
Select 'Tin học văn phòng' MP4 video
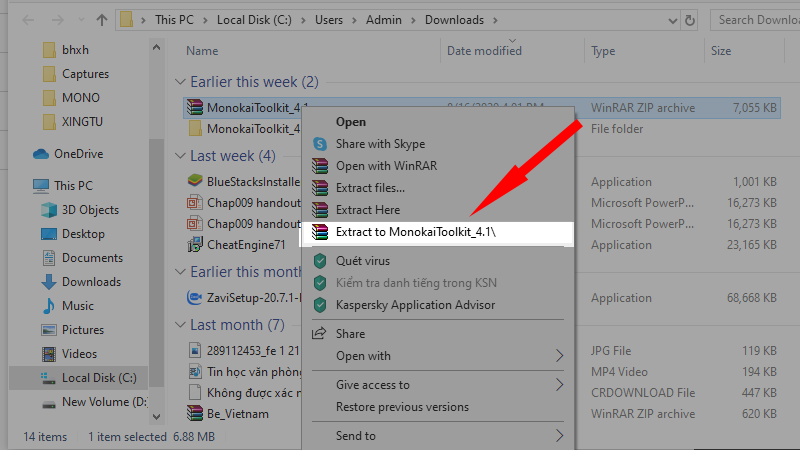245,371
